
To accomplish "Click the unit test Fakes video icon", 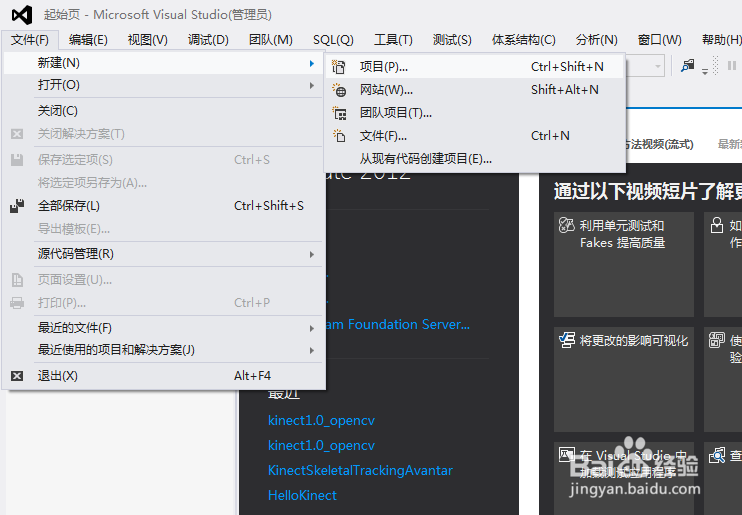I will click(566, 225).
